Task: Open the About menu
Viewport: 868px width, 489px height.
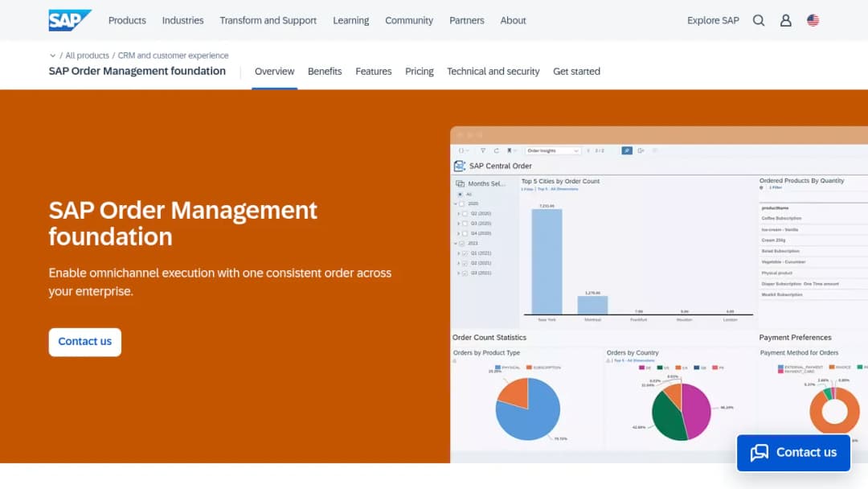Action: point(513,20)
